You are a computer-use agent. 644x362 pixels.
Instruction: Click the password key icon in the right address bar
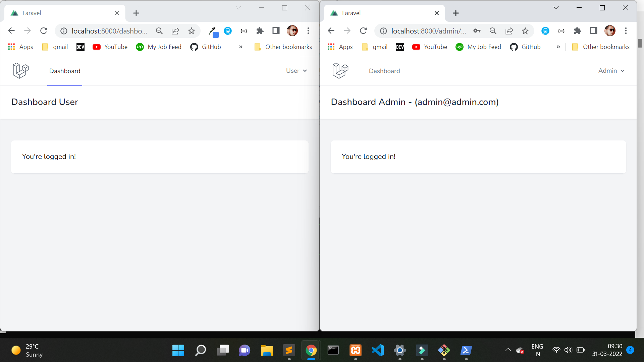pyautogui.click(x=477, y=31)
